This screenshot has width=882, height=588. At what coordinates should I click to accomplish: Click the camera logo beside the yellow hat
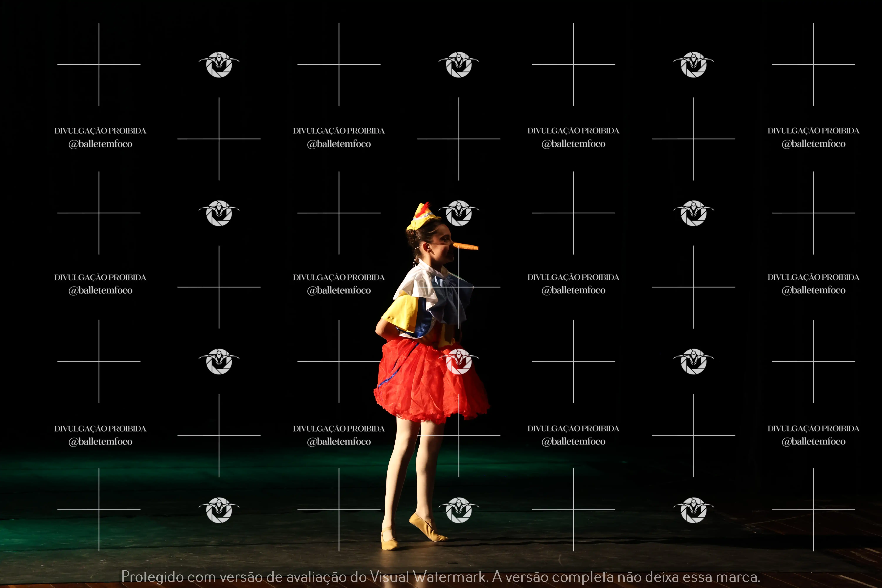pos(459,213)
